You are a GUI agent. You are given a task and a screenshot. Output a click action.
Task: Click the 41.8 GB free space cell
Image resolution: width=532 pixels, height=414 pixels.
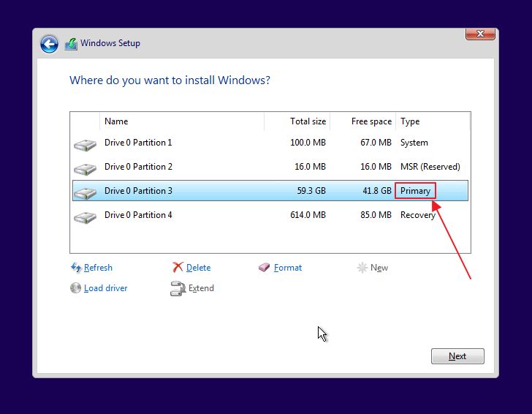pos(377,191)
